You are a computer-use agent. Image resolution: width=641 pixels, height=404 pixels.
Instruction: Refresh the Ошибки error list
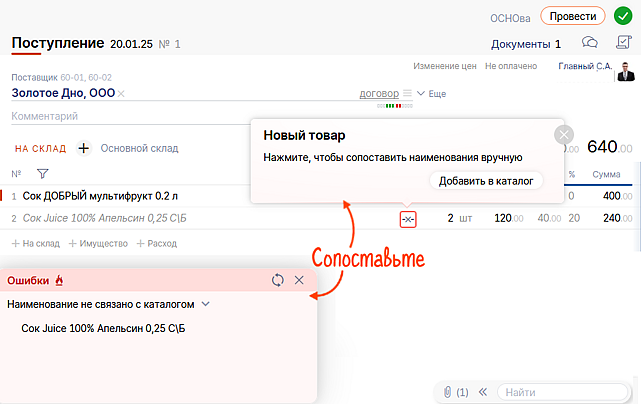pyautogui.click(x=278, y=280)
